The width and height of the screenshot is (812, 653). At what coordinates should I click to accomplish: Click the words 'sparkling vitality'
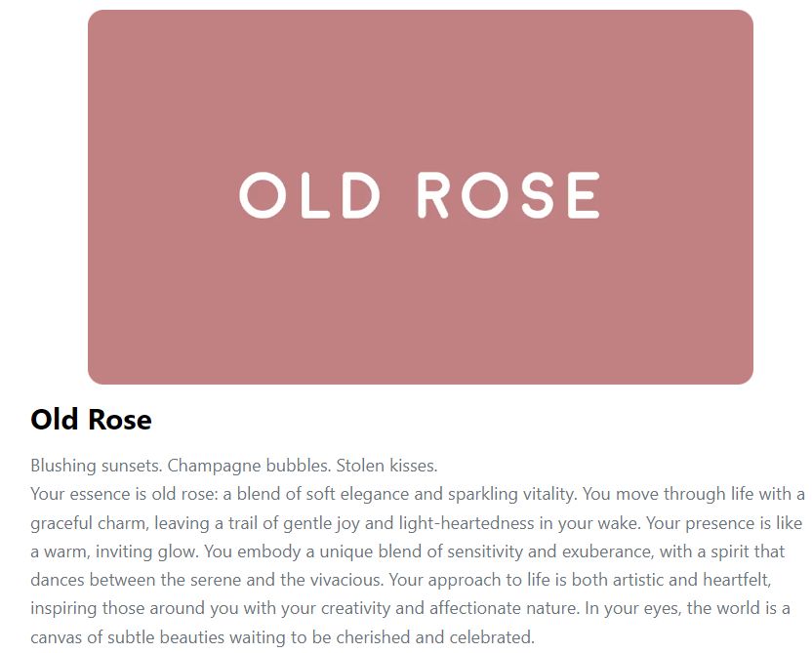coord(510,494)
